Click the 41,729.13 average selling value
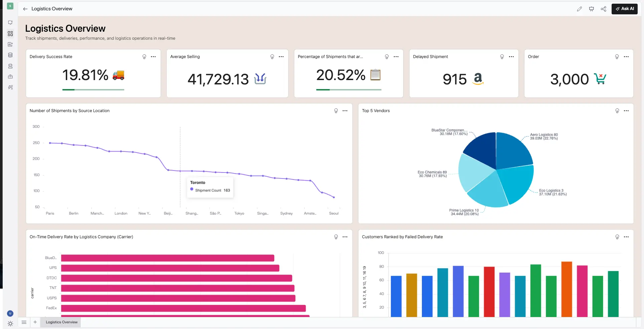This screenshot has height=329, width=644. coord(218,79)
